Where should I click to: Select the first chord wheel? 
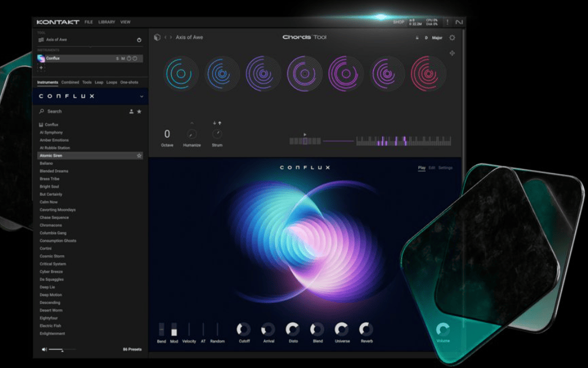pos(180,74)
